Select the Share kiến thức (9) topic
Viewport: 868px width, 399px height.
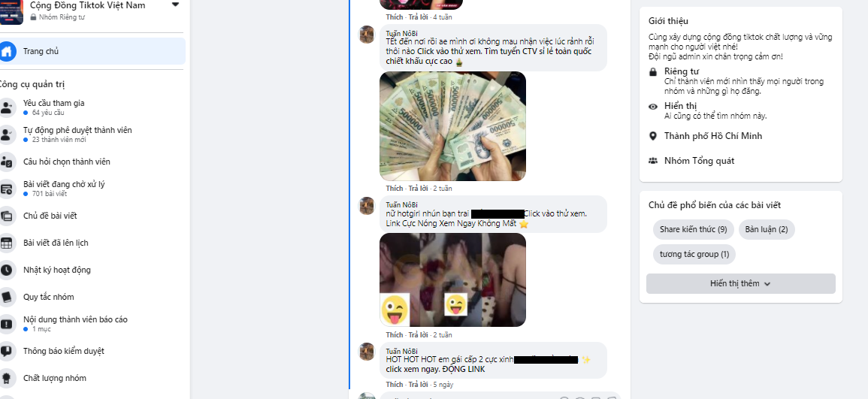[693, 230]
